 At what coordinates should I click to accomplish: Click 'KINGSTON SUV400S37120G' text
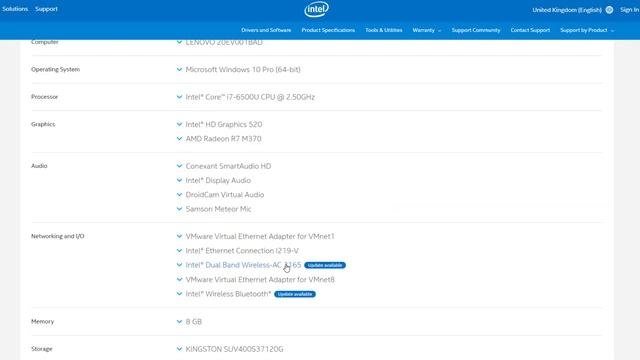234,349
